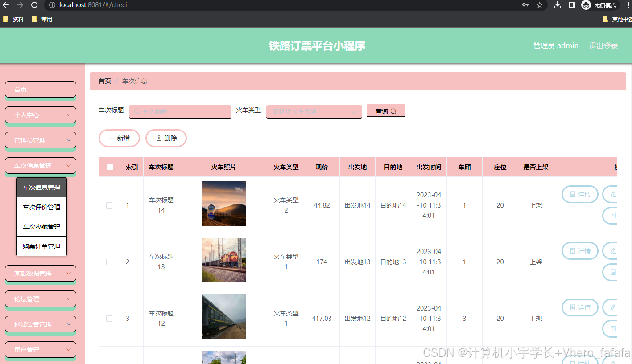
Task: Open the 资料 bookmark folder
Action: tap(13, 19)
